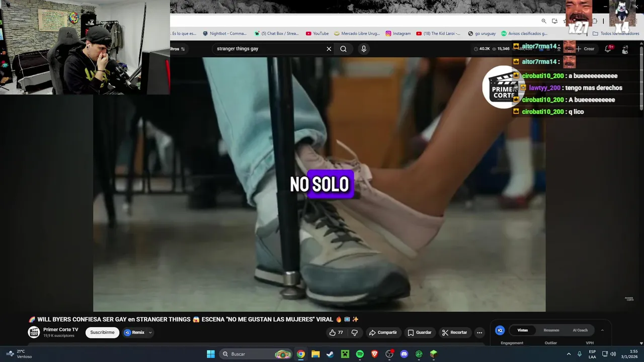
Task: Open Spotify from taskbar
Action: point(360,354)
